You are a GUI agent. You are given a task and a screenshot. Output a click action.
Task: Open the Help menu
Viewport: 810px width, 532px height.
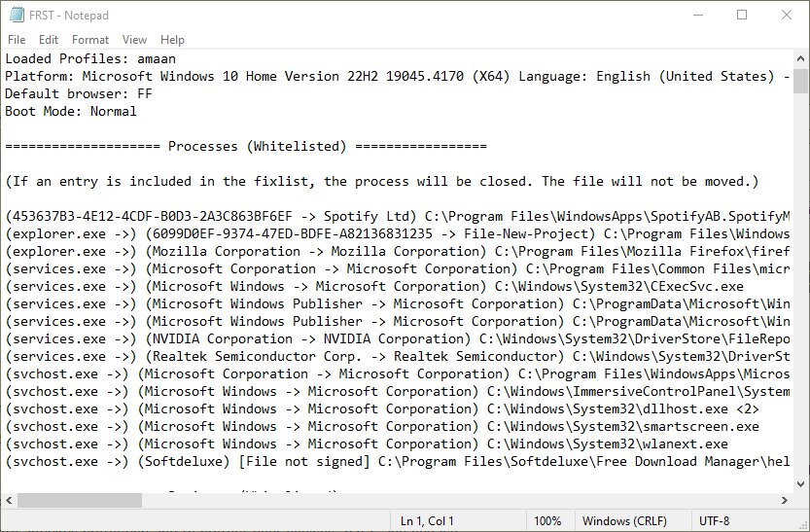click(172, 40)
